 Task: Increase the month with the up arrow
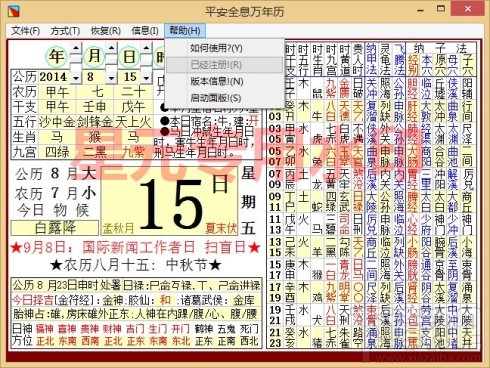click(111, 48)
